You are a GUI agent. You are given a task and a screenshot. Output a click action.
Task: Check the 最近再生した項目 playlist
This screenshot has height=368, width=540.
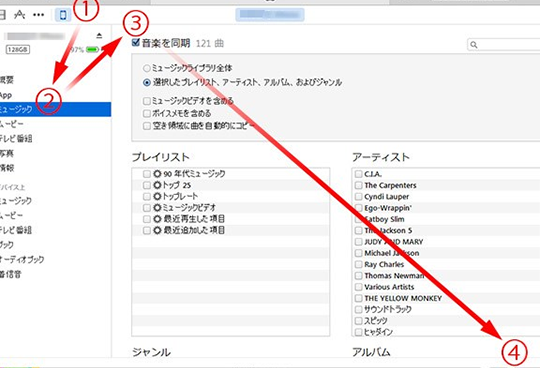point(147,219)
